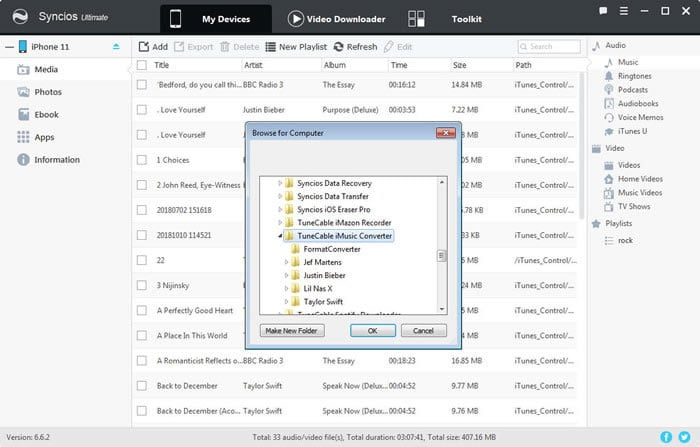
Task: Click the Edit toolbar button
Action: click(398, 47)
